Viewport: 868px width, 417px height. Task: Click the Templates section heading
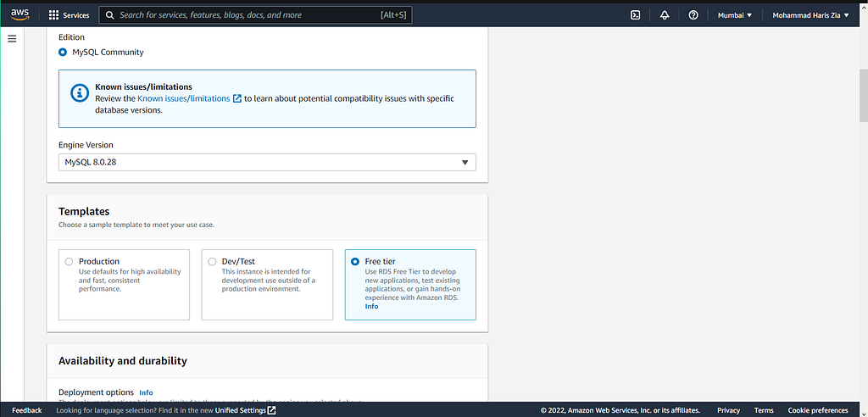click(x=84, y=211)
